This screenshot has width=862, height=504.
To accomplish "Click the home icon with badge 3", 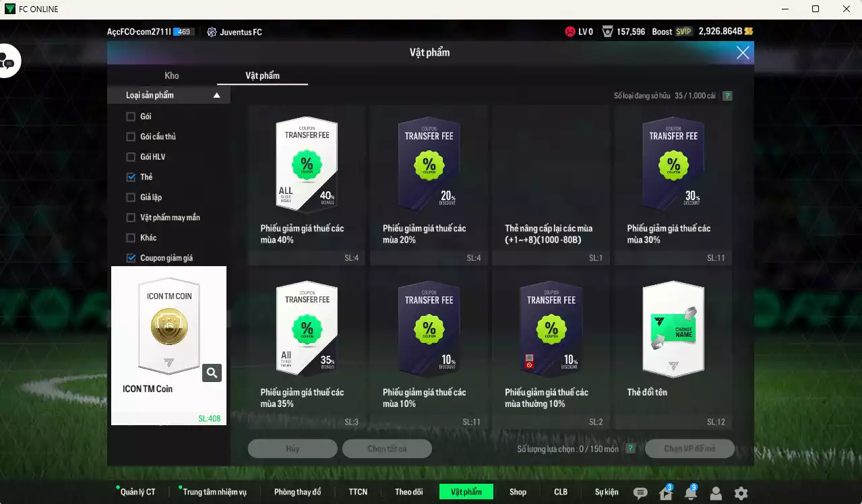I will pyautogui.click(x=665, y=493).
